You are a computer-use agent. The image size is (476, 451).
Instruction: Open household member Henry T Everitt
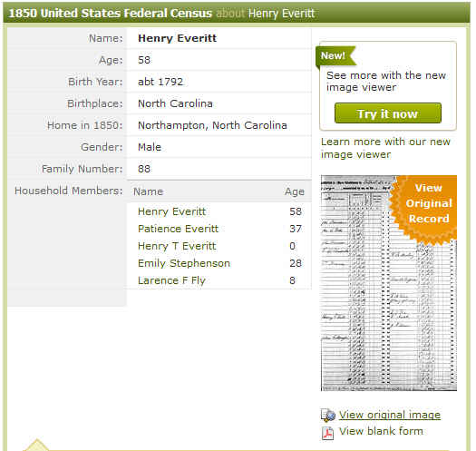tap(177, 246)
